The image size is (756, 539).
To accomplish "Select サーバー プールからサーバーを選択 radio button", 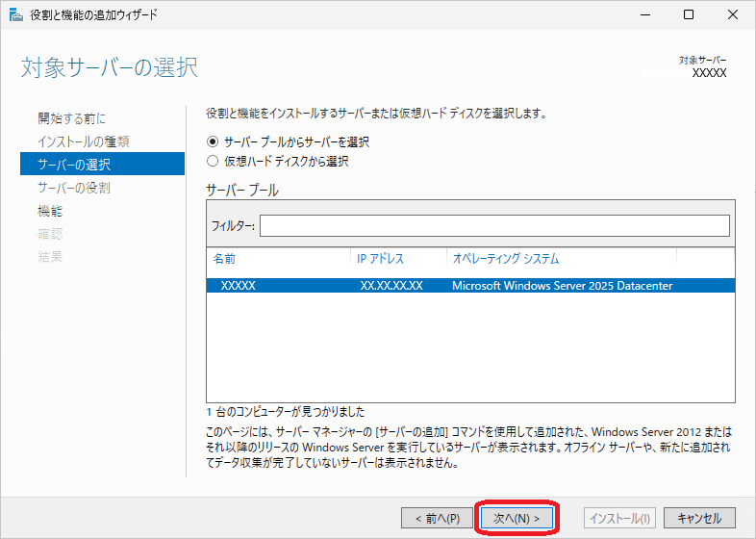I will pyautogui.click(x=213, y=141).
